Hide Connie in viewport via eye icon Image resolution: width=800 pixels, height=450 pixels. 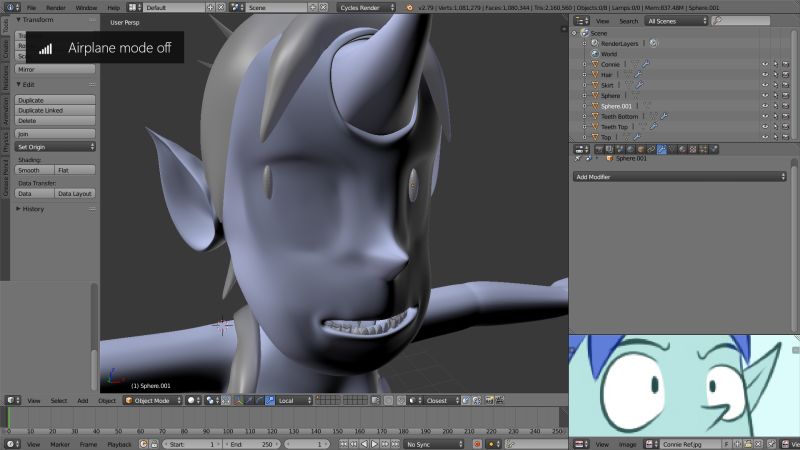pyautogui.click(x=765, y=64)
